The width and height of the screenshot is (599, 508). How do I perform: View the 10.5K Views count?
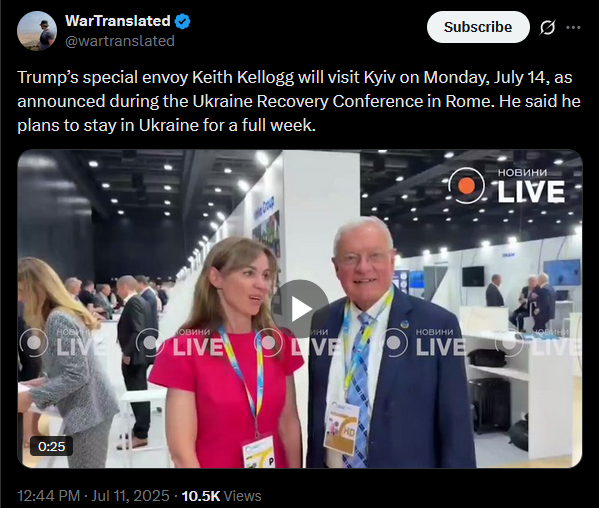coord(221,496)
